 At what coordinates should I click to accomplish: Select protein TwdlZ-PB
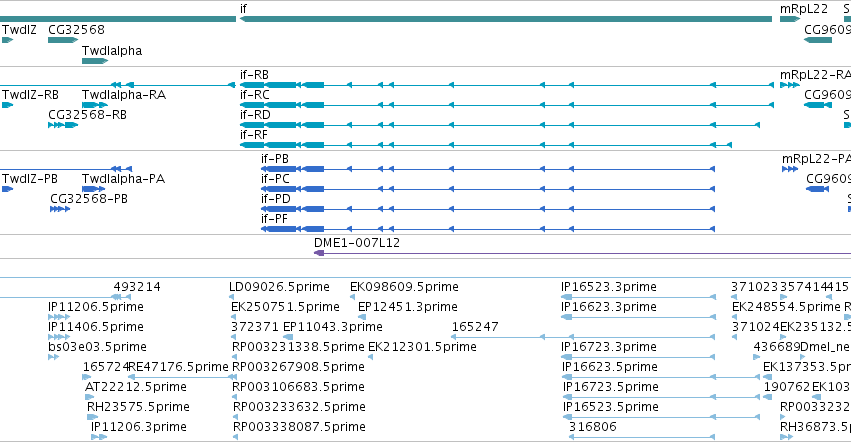point(7,189)
